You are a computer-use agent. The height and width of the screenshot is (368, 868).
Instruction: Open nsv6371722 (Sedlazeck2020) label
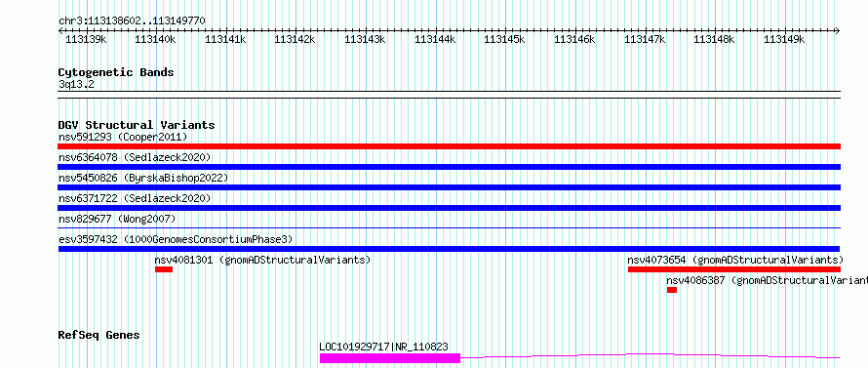click(x=135, y=198)
